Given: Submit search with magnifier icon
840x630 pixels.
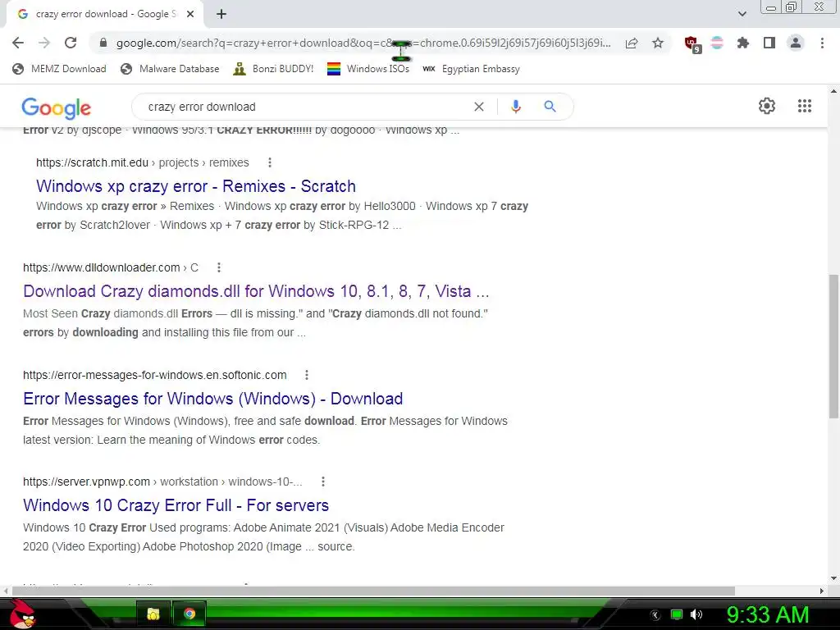Looking at the screenshot, I should [x=550, y=107].
